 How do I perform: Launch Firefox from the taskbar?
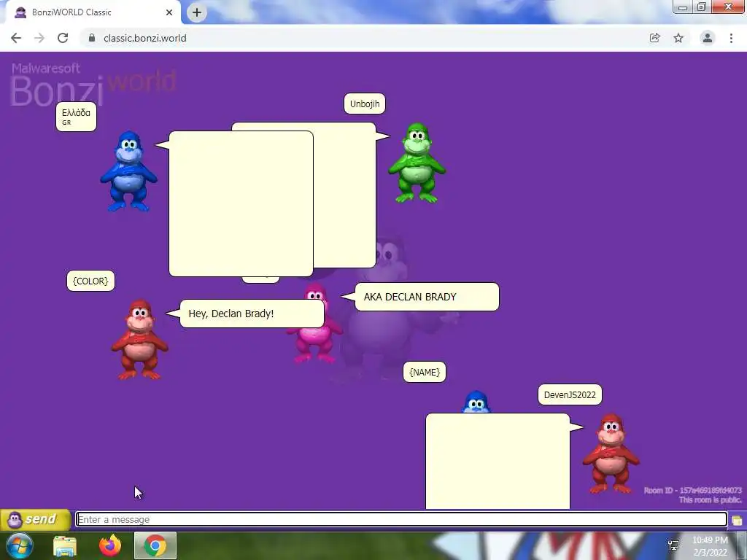(110, 545)
